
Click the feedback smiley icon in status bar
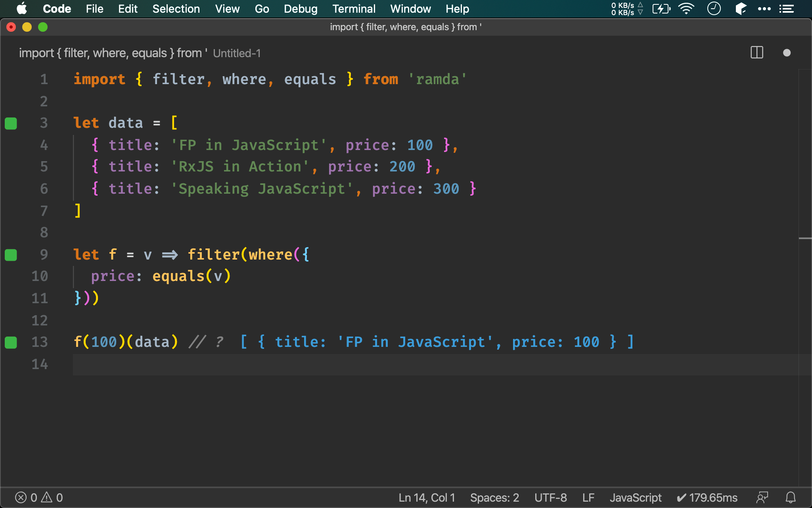tap(762, 498)
